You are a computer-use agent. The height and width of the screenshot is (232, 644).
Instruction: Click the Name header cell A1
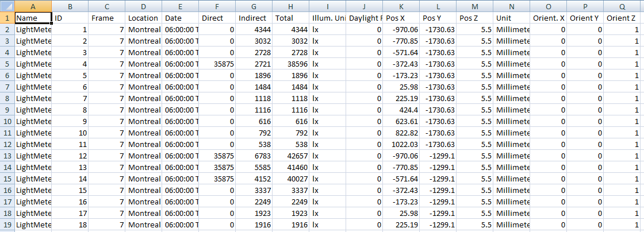click(33, 18)
